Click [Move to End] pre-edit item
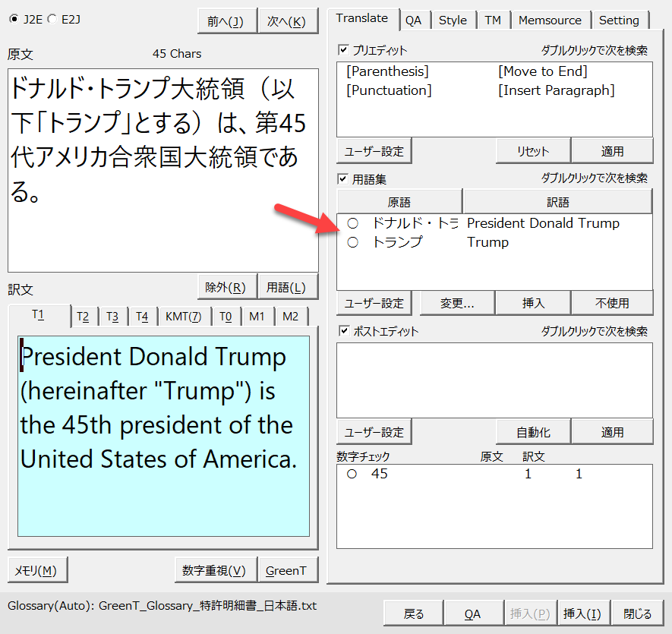This screenshot has height=634, width=672. (x=542, y=71)
